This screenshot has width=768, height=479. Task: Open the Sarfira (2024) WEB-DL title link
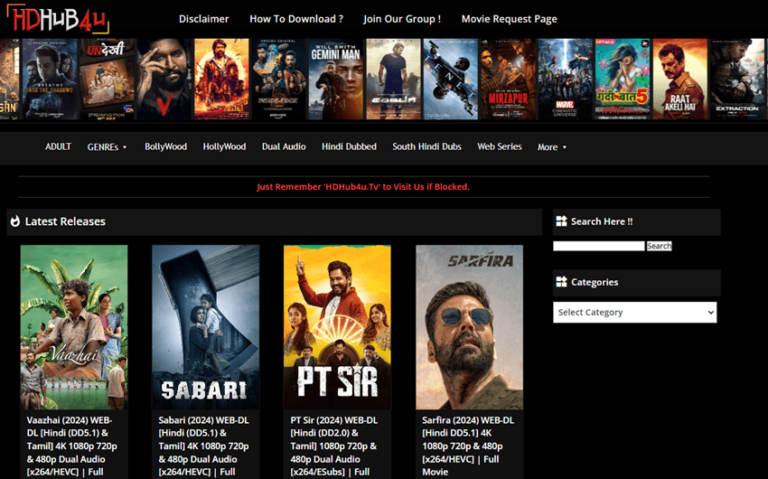[468, 446]
